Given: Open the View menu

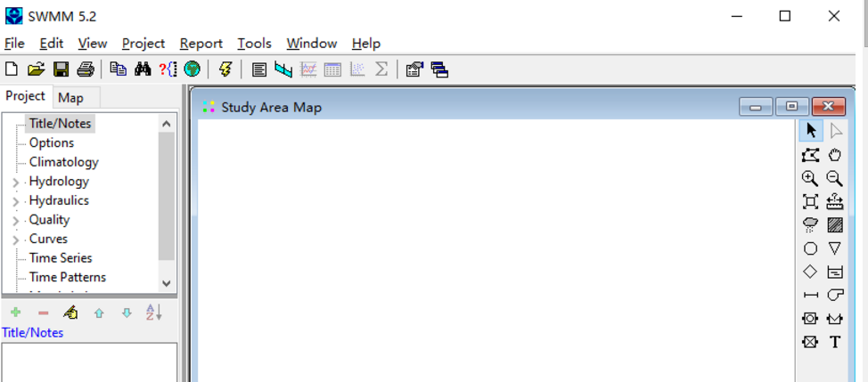Looking at the screenshot, I should [x=93, y=43].
